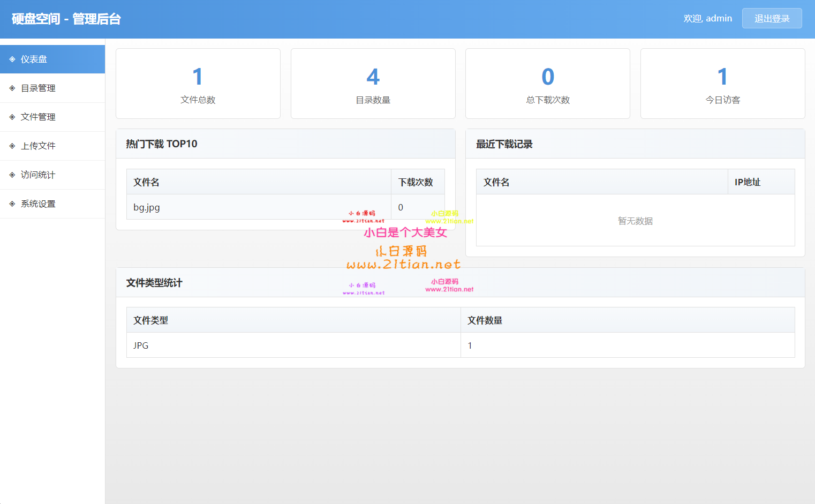The image size is (815, 504).
Task: Click the 总下载次数 stat card
Action: click(547, 84)
